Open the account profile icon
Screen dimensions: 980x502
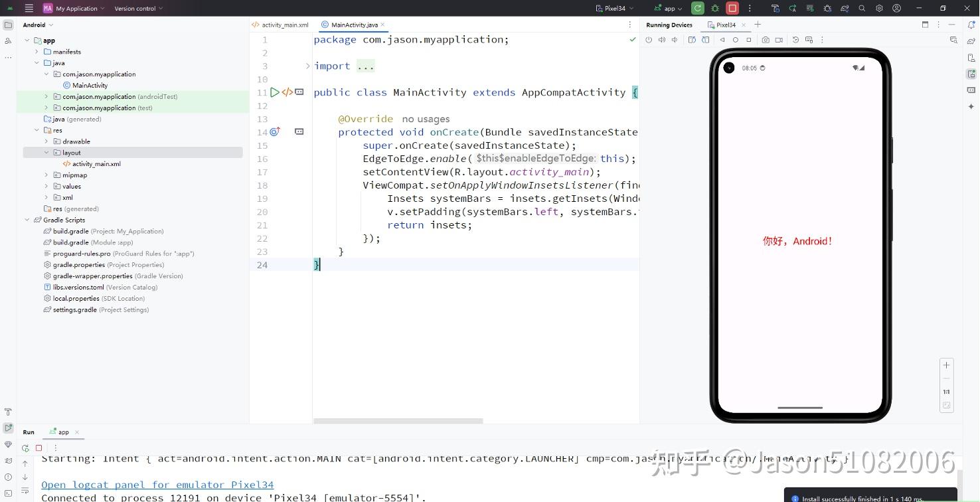(x=897, y=8)
